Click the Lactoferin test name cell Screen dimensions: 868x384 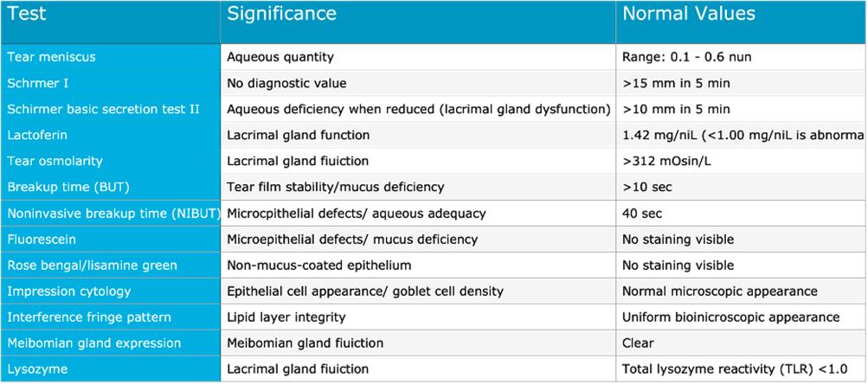(x=35, y=135)
